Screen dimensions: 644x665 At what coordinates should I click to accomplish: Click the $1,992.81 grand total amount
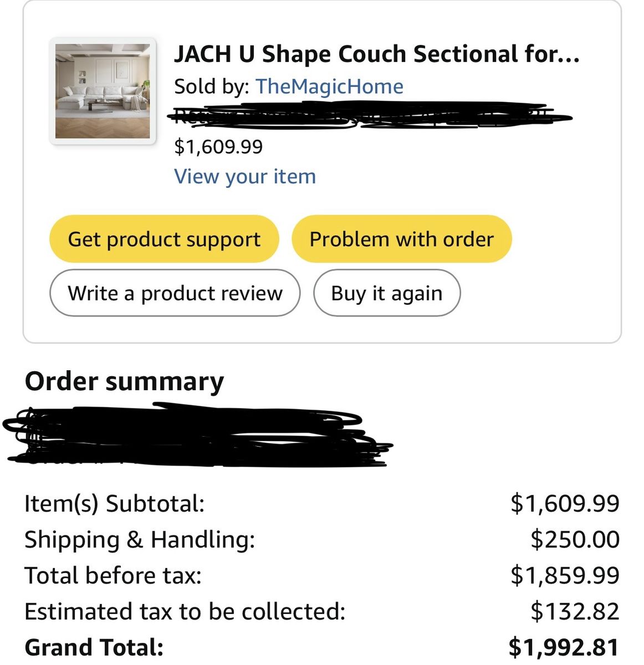tap(564, 647)
